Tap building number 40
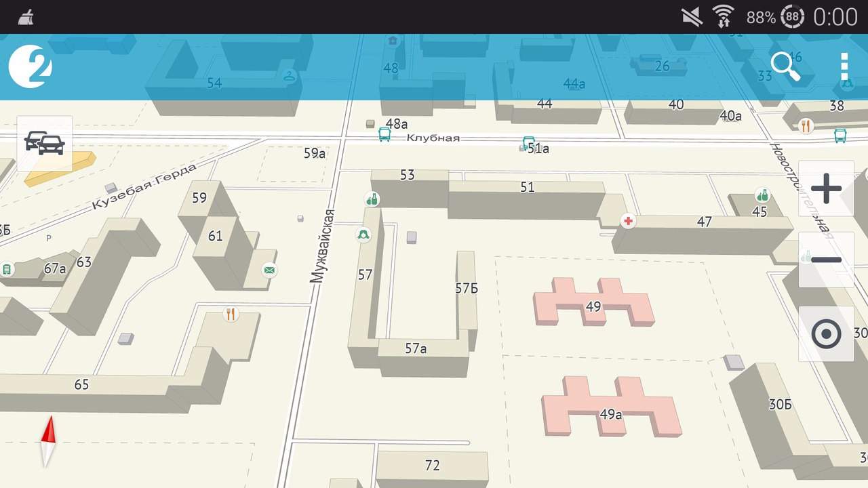Image resolution: width=868 pixels, height=488 pixels. coord(676,104)
